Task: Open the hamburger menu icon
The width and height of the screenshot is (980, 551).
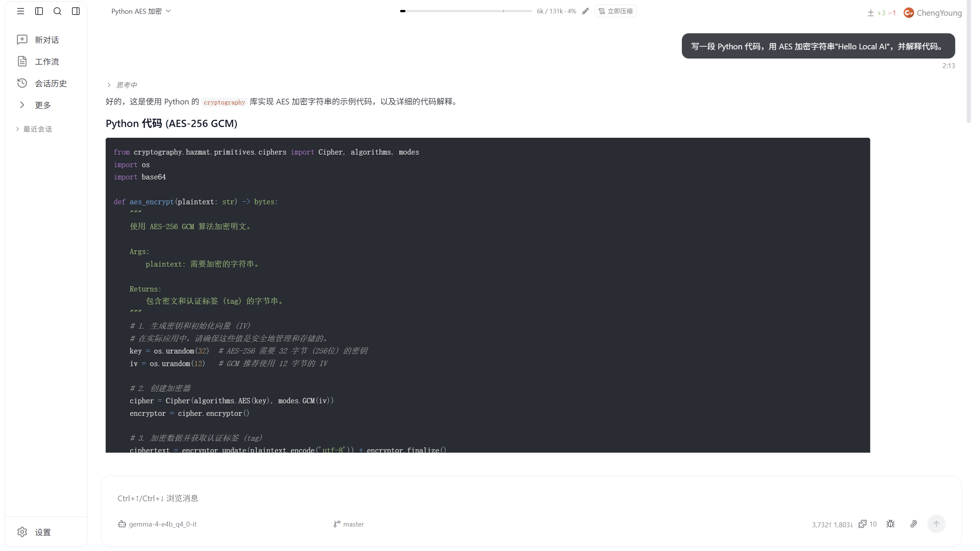Action: [x=21, y=11]
